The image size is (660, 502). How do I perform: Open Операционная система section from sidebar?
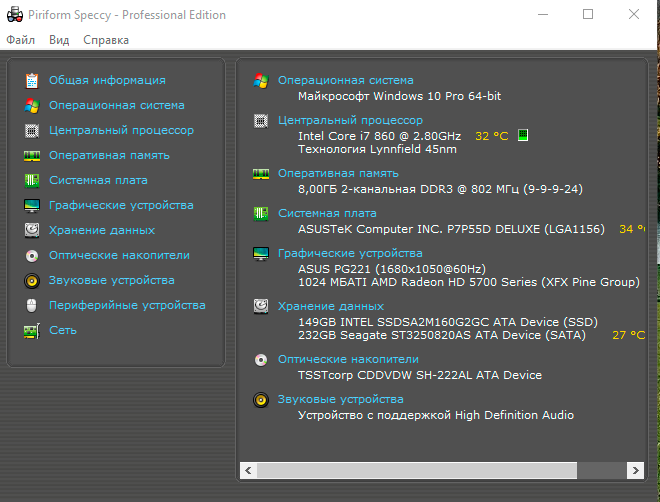pyautogui.click(x=117, y=105)
